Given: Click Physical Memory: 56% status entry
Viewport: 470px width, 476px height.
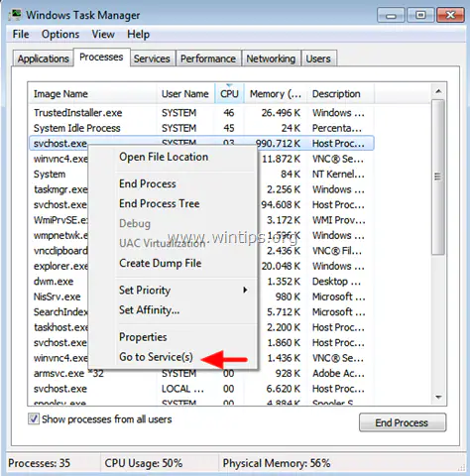Looking at the screenshot, I should 277,463.
